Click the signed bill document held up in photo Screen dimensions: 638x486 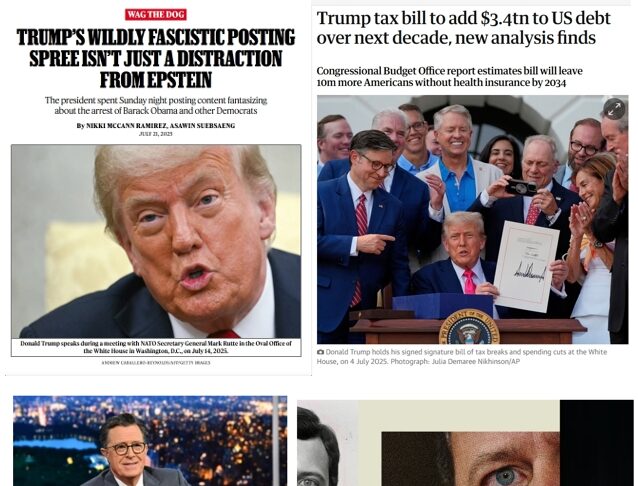pyautogui.click(x=527, y=267)
